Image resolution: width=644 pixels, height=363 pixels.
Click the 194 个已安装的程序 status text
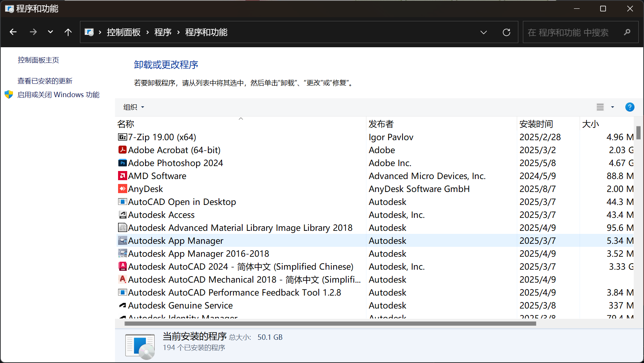click(x=194, y=348)
